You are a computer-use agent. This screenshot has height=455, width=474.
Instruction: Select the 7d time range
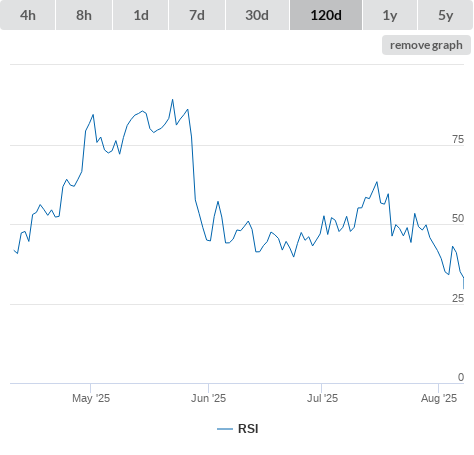click(x=197, y=15)
